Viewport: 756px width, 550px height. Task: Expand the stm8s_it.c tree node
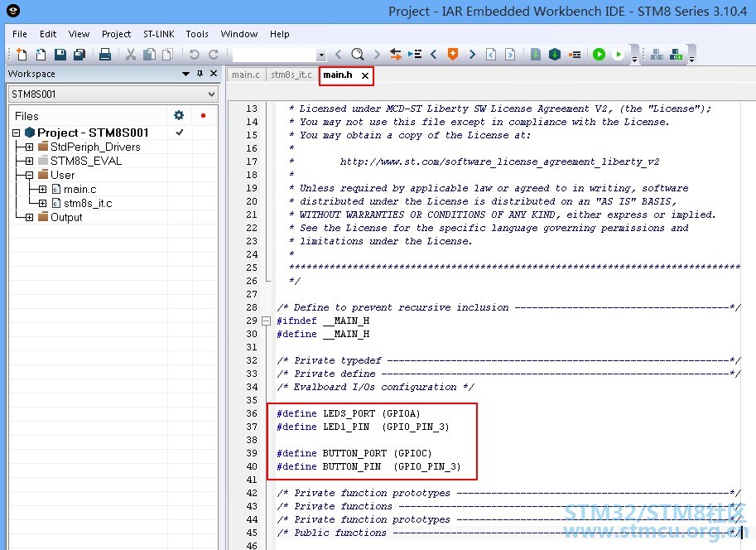point(42,203)
